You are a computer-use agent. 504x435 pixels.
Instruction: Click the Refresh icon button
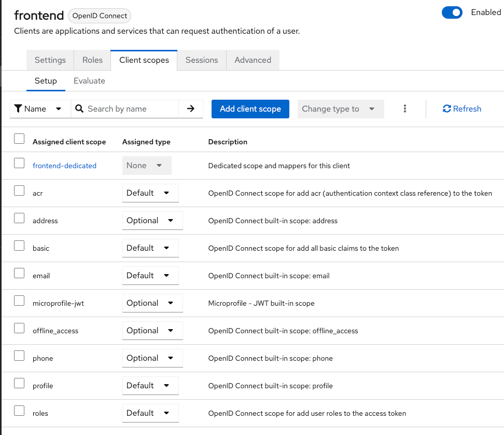[446, 108]
